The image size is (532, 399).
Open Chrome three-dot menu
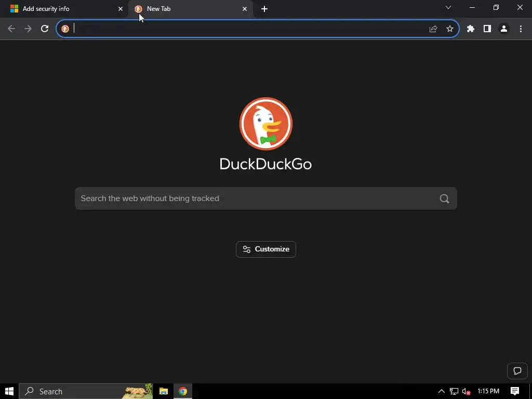tap(521, 29)
